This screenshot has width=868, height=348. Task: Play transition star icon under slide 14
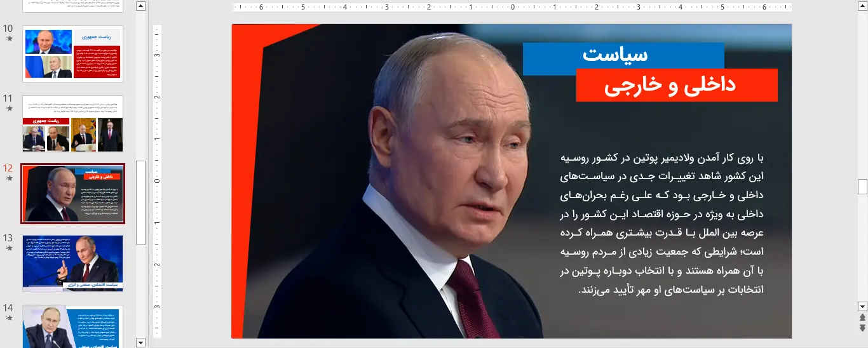coord(9,318)
